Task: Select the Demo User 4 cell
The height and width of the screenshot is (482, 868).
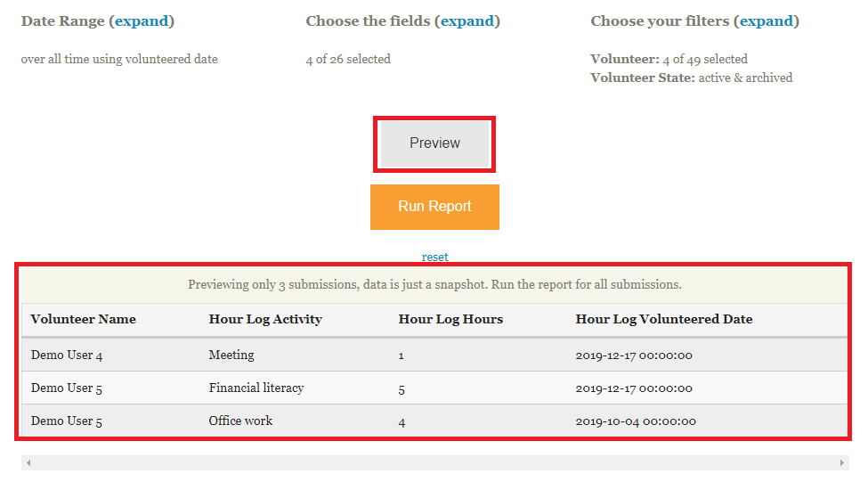Action: pyautogui.click(x=67, y=355)
